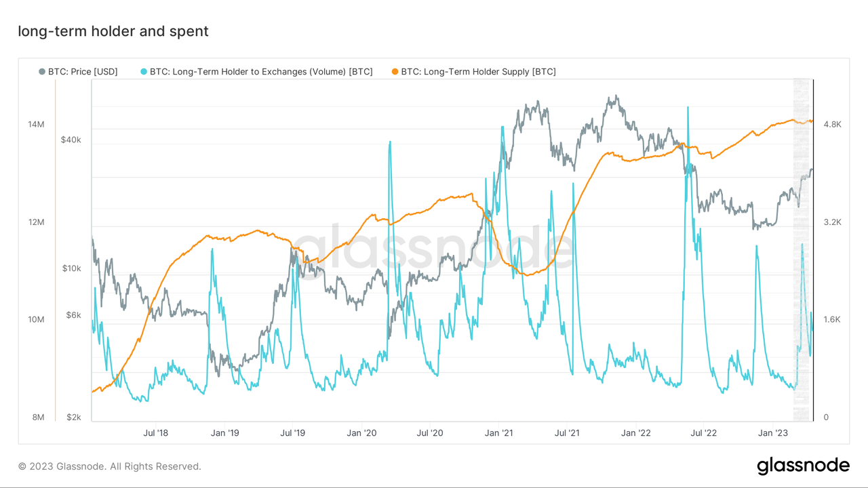The image size is (868, 488).
Task: Click the 'Jan '23' x-axis label
Action: pos(772,432)
